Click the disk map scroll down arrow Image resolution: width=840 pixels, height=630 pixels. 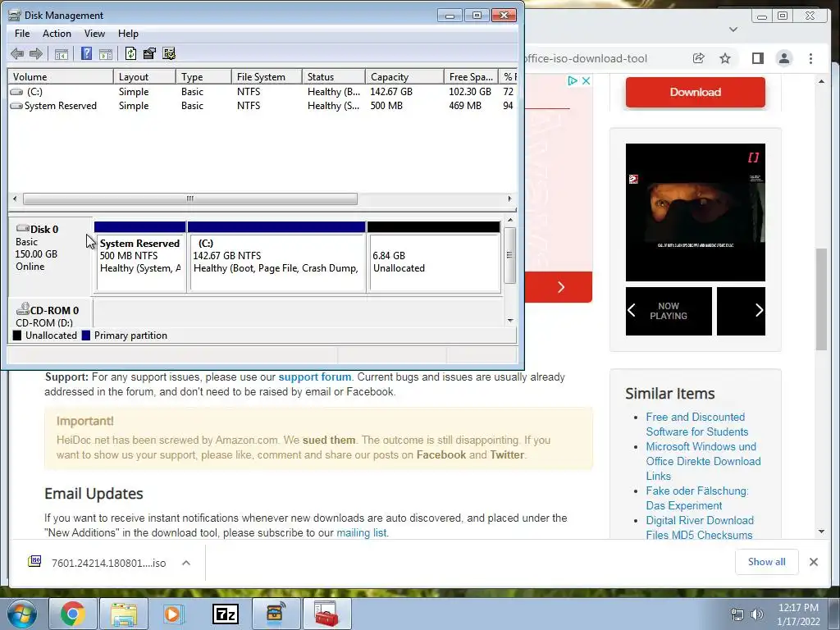(x=510, y=321)
